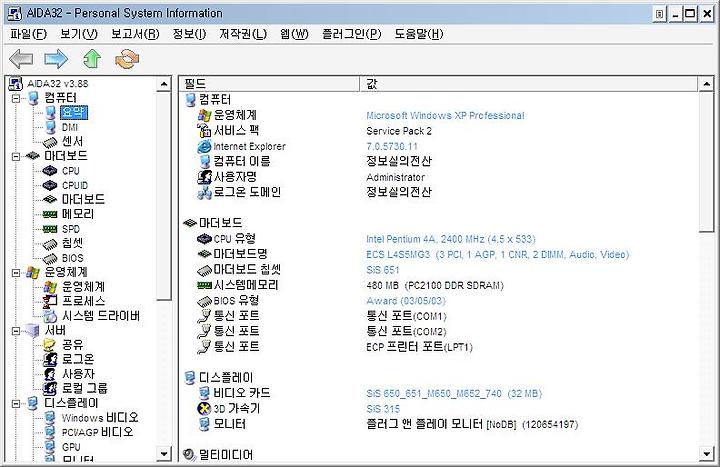This screenshot has height=467, width=720.
Task: Click tree panel scroll down arrow
Action: click(x=164, y=454)
